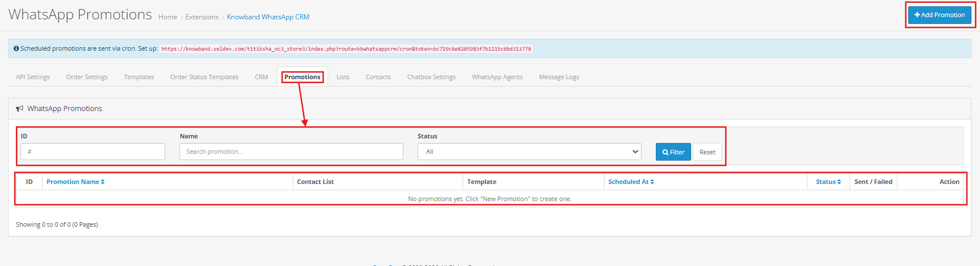Click the info icon in cron notice
The width and height of the screenshot is (980, 266).
(x=16, y=48)
